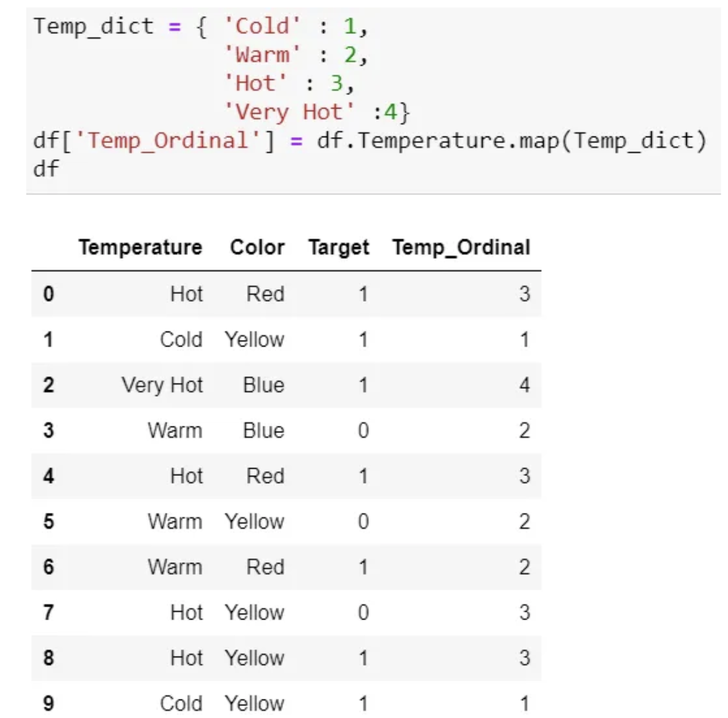728x718 pixels.
Task: Click the Blue color cell in row 3
Action: pyautogui.click(x=263, y=431)
